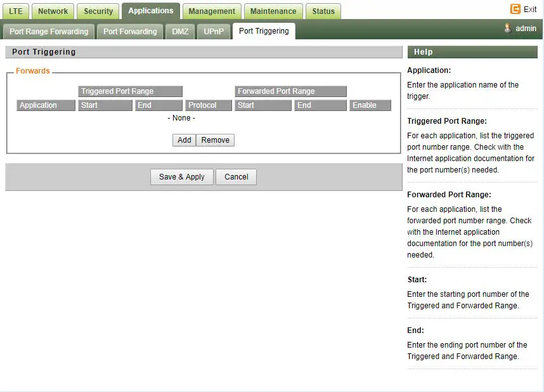Click the admin username label
Viewport: 544px width, 392px height.
(526, 29)
